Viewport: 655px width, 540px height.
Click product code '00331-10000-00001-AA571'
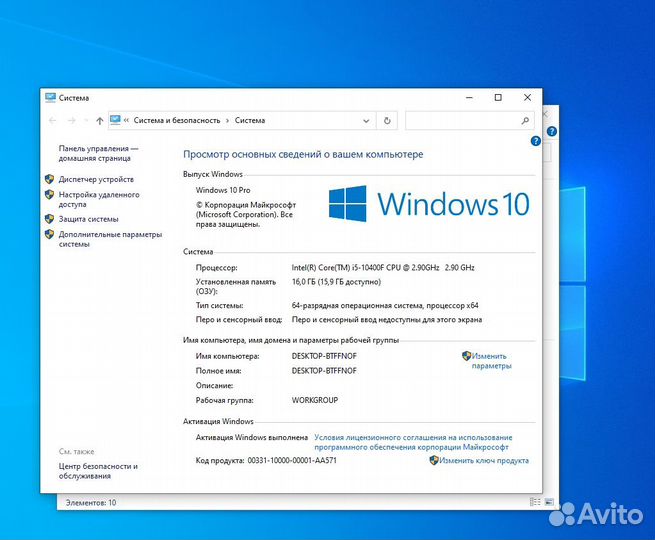(x=292, y=461)
